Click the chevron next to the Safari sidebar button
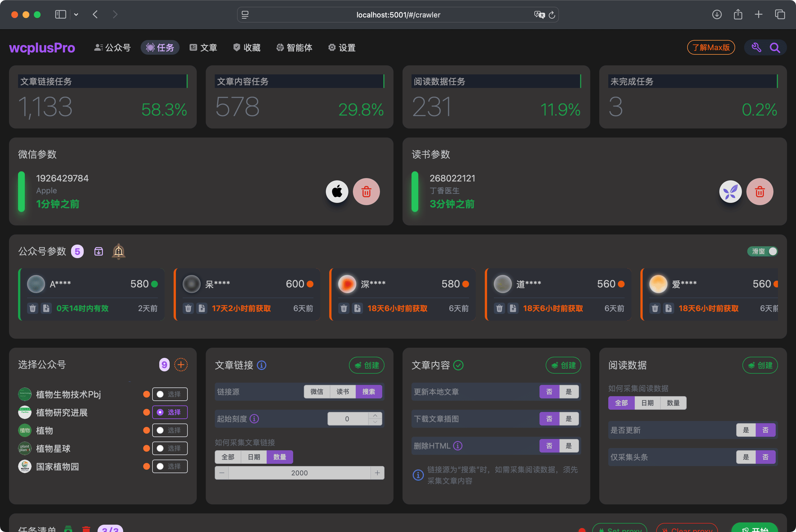Image resolution: width=796 pixels, height=532 pixels. coord(76,14)
